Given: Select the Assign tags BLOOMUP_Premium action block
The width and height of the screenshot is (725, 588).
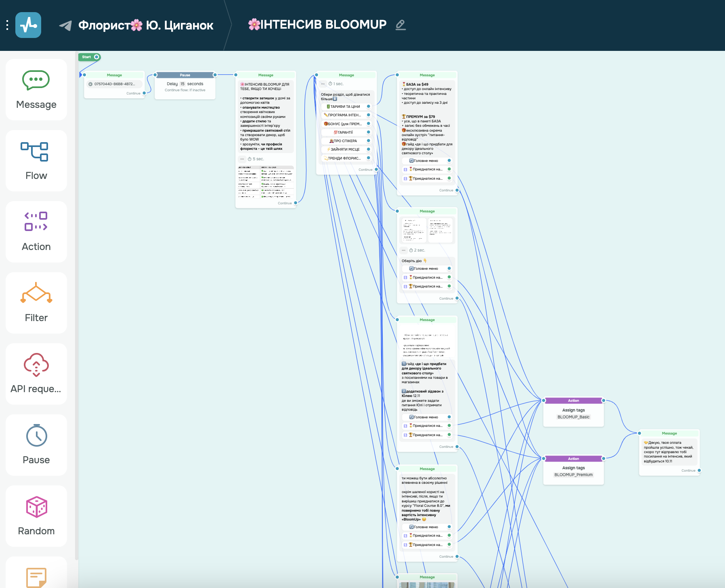Looking at the screenshot, I should click(x=573, y=470).
